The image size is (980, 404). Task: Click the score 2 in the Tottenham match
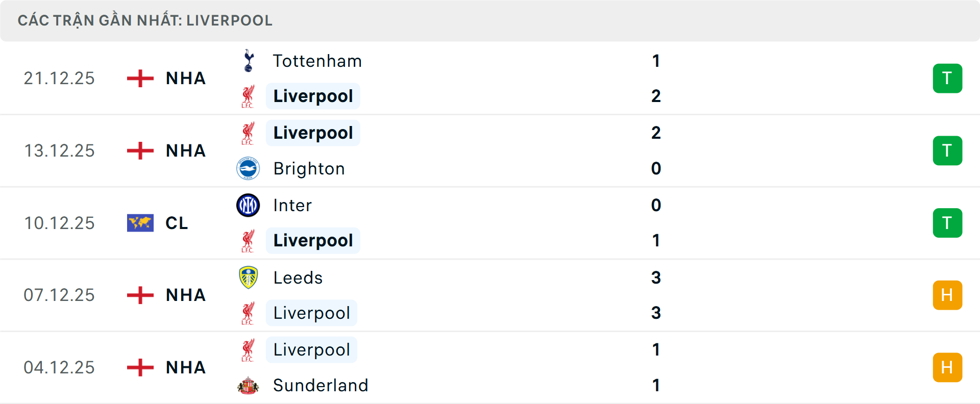pos(656,96)
